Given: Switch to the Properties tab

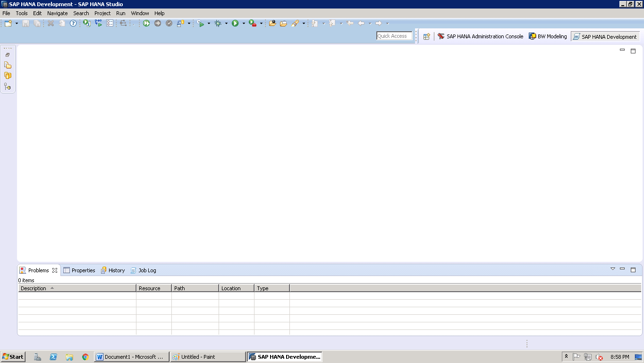Looking at the screenshot, I should click(79, 270).
